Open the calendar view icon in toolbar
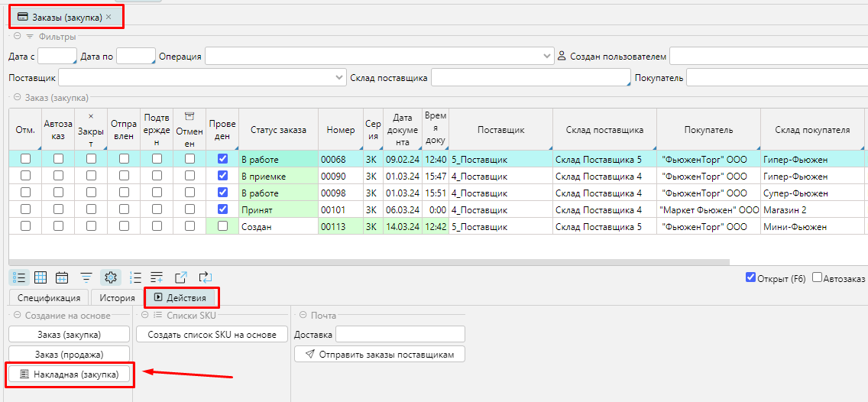The width and height of the screenshot is (868, 402). tap(62, 277)
